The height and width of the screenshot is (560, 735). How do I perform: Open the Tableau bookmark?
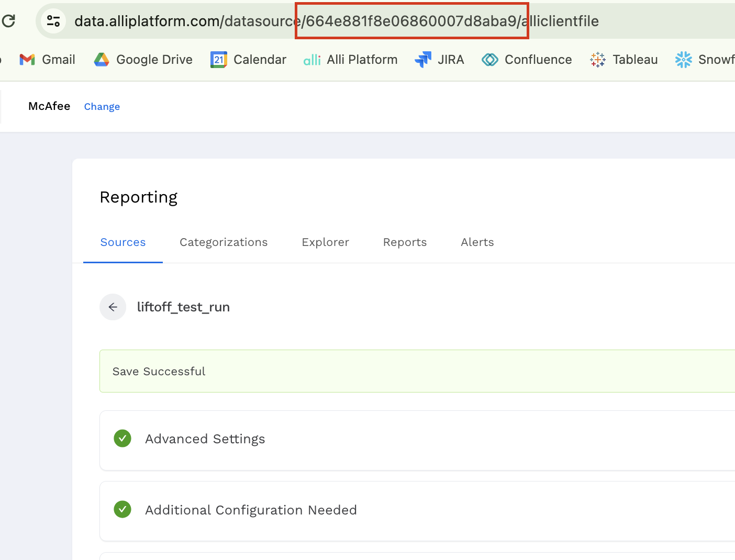pyautogui.click(x=623, y=60)
